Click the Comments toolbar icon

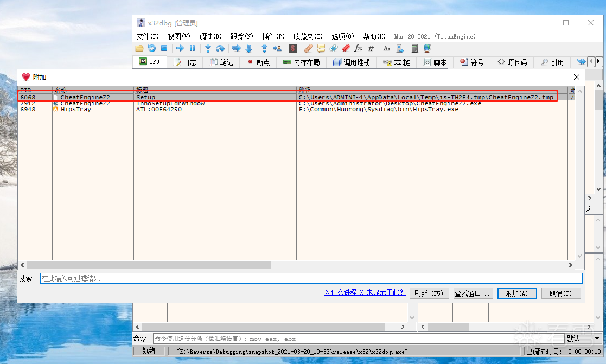[321, 48]
